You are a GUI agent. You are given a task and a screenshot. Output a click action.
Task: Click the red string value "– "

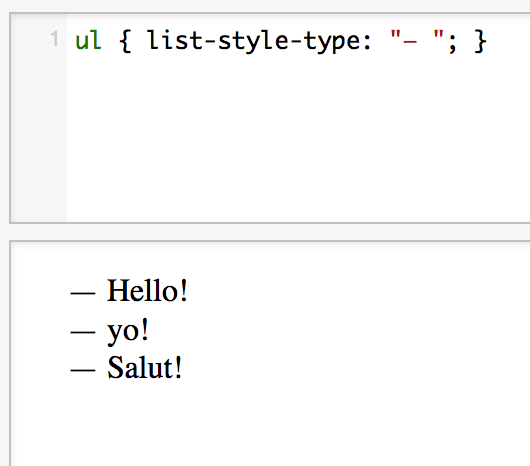click(417, 36)
